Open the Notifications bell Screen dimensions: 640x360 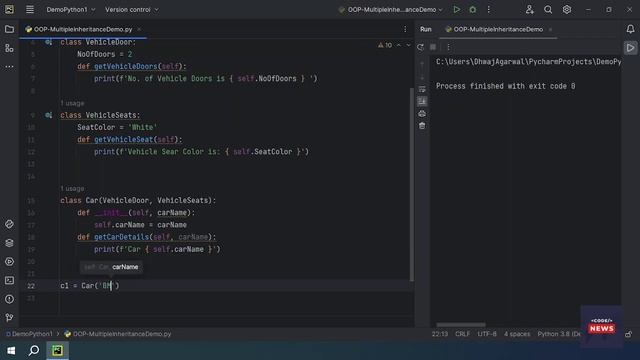coord(631,29)
